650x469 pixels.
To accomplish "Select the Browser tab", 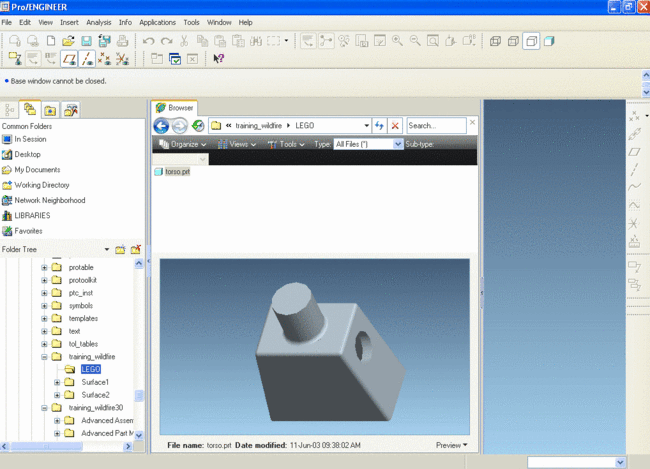I will [175, 108].
